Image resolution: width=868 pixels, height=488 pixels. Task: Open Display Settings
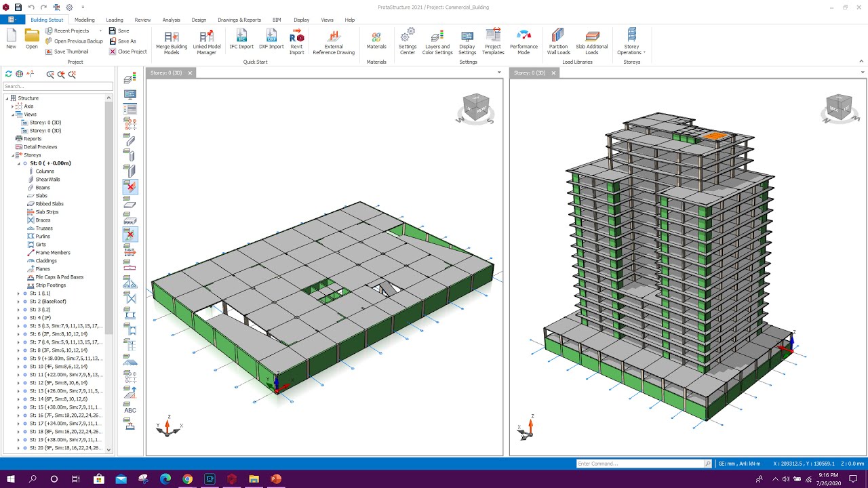tap(467, 41)
